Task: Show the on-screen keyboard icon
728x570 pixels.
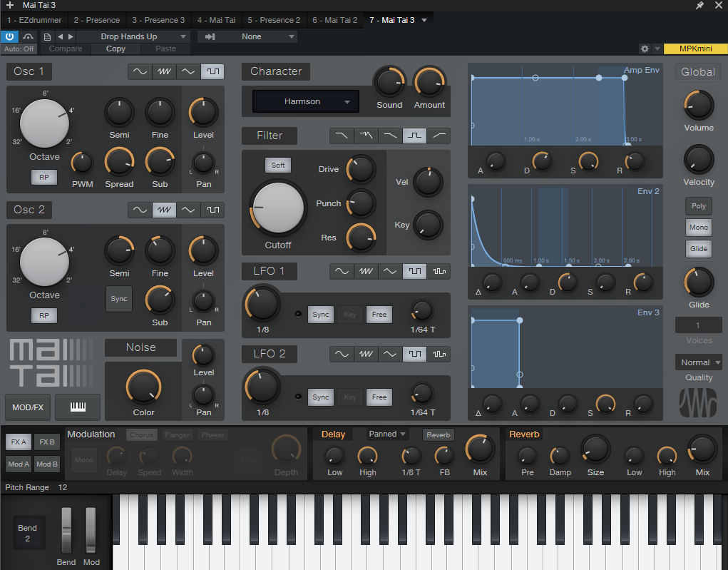Action: click(x=78, y=407)
